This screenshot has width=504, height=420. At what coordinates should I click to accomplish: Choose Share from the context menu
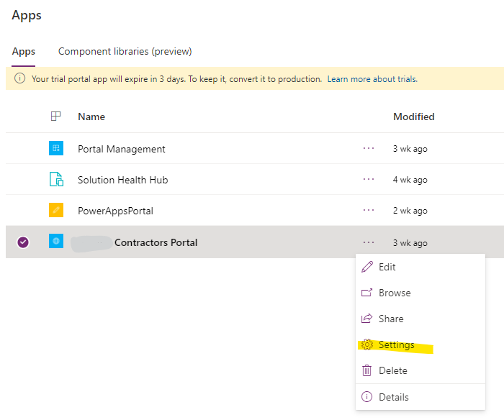(420, 319)
